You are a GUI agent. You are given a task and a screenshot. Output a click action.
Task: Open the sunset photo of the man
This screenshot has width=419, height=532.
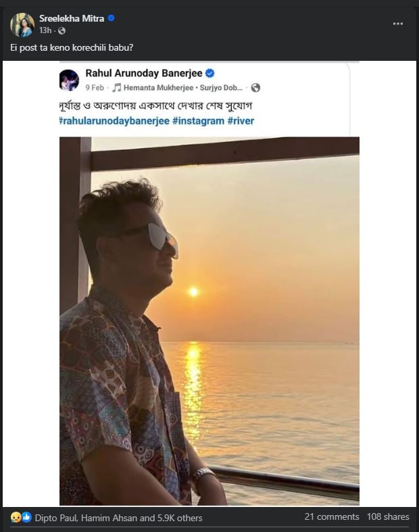click(x=209, y=321)
